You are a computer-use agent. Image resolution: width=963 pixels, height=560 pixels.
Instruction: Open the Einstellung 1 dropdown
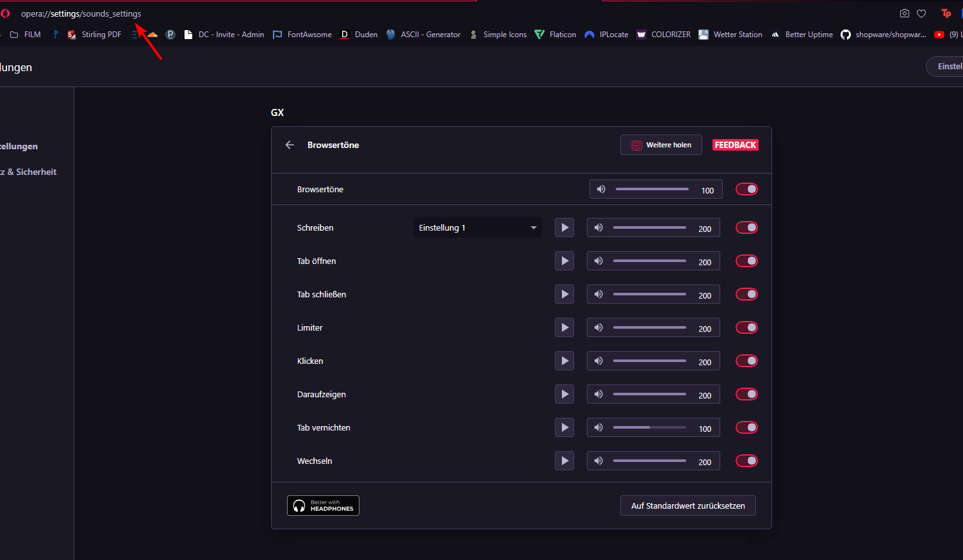[x=477, y=227]
